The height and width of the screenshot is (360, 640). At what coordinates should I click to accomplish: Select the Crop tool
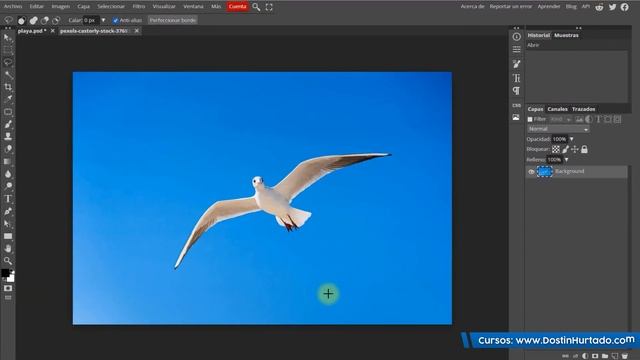point(8,87)
